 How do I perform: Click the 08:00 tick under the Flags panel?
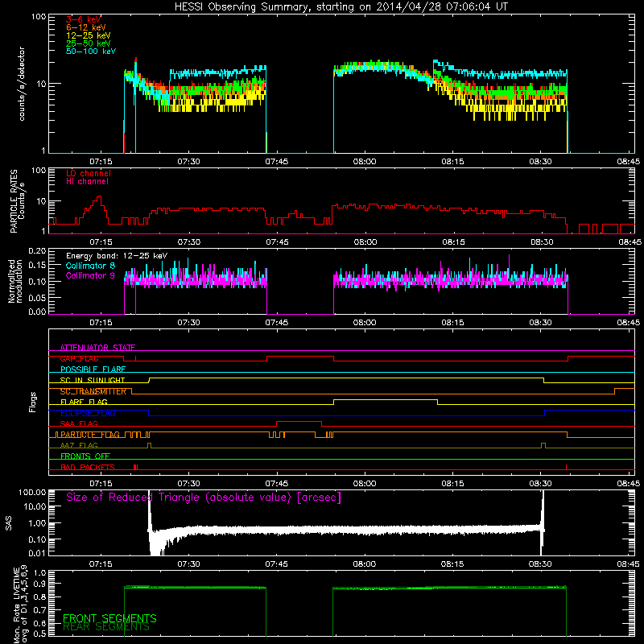[365, 484]
